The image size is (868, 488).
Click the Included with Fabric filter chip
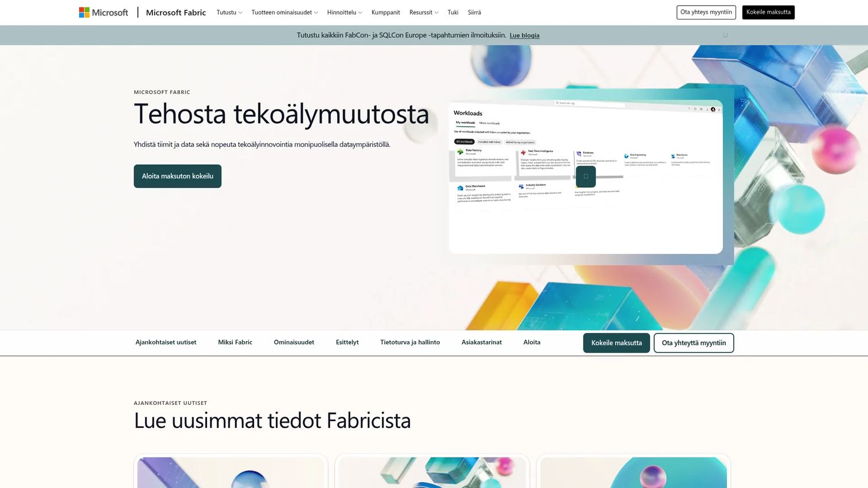click(490, 142)
